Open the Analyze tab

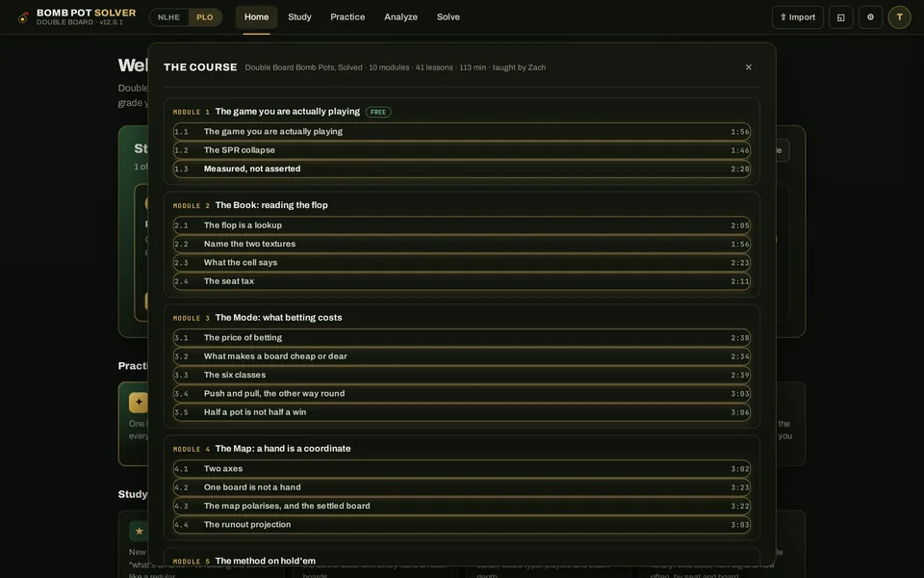[x=400, y=17]
